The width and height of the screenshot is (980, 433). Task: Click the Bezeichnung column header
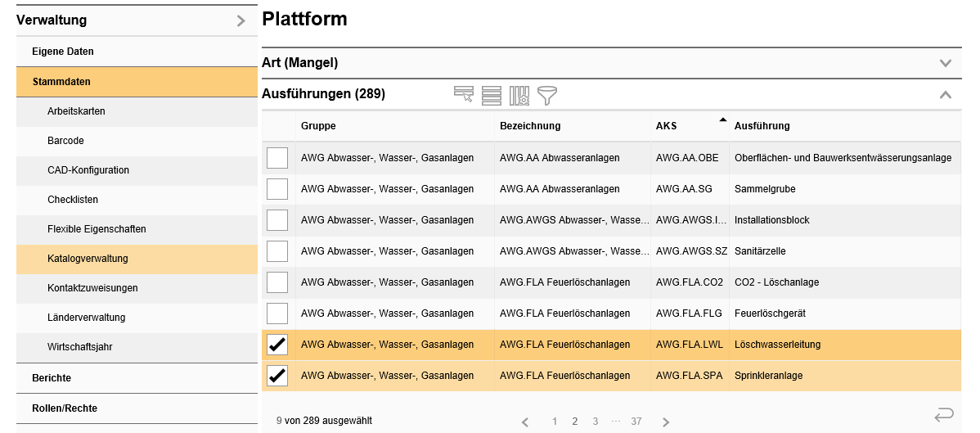(530, 126)
